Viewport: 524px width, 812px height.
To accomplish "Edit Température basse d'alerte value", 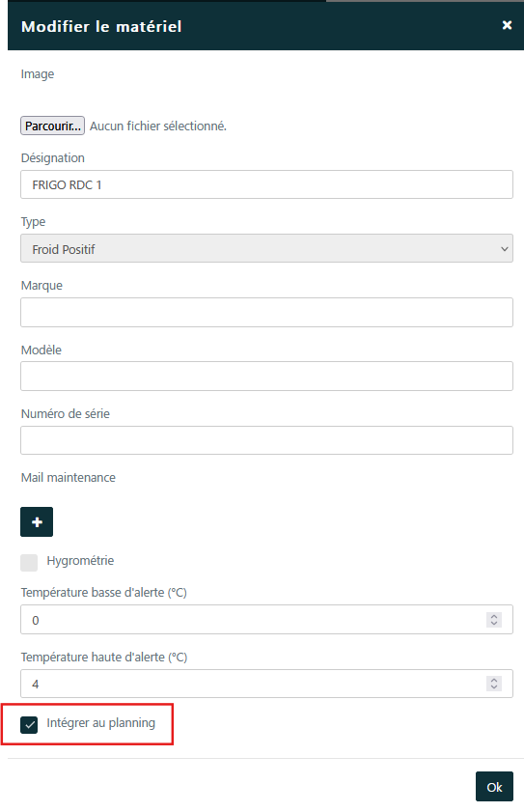I will pyautogui.click(x=266, y=619).
